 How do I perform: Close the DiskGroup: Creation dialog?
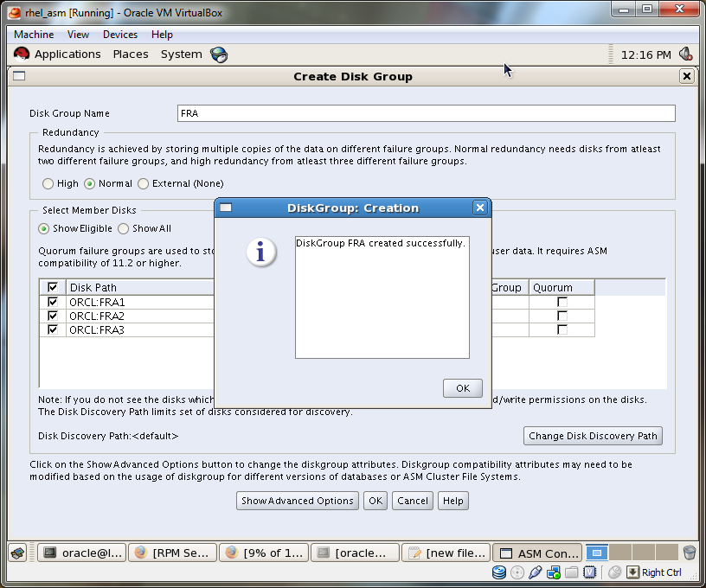coord(480,208)
